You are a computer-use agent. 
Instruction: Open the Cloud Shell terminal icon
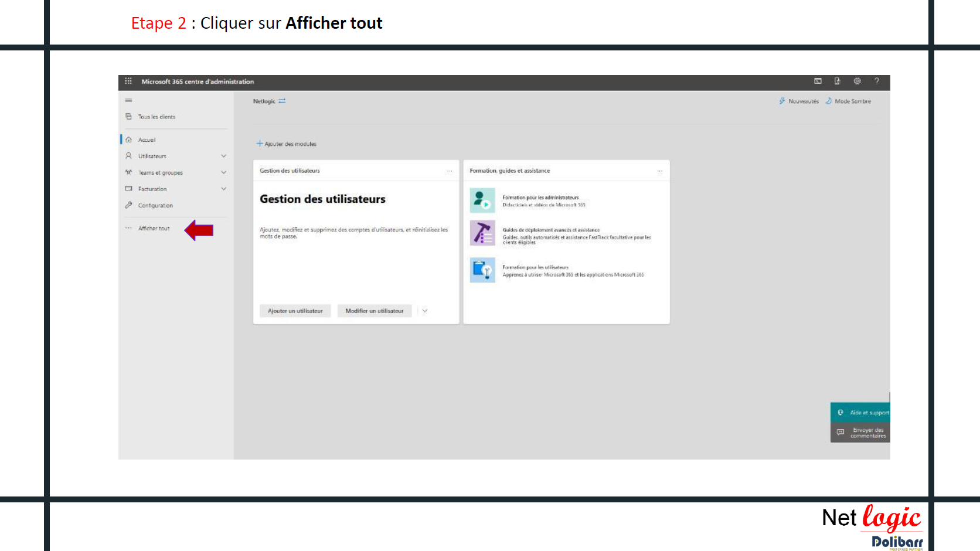point(818,81)
